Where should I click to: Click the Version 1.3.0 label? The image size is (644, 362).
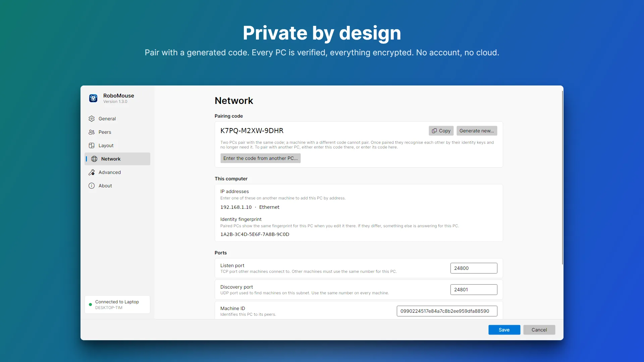(115, 102)
